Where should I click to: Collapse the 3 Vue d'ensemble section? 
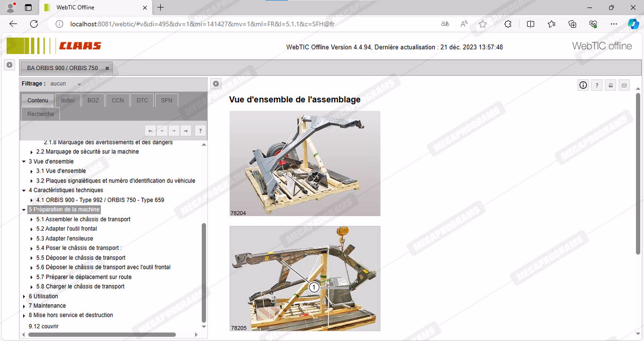(24, 162)
